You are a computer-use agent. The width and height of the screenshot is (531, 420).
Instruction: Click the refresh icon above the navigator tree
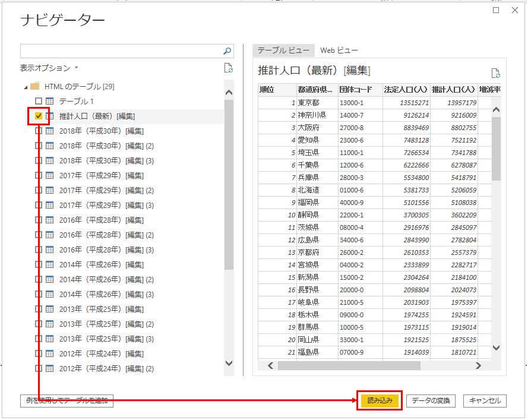229,68
